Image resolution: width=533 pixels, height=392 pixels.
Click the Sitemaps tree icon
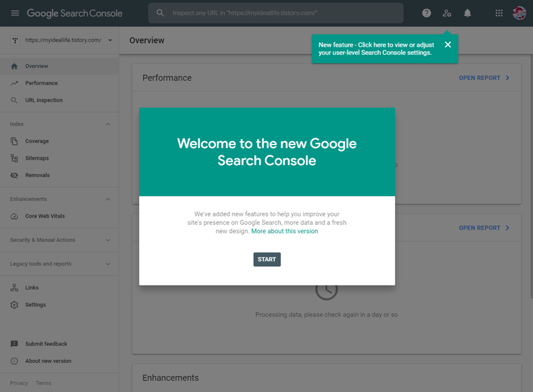[x=14, y=158]
